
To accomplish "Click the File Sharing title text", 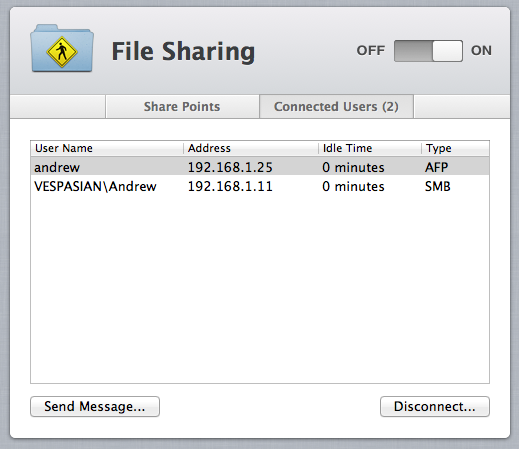I will point(183,52).
